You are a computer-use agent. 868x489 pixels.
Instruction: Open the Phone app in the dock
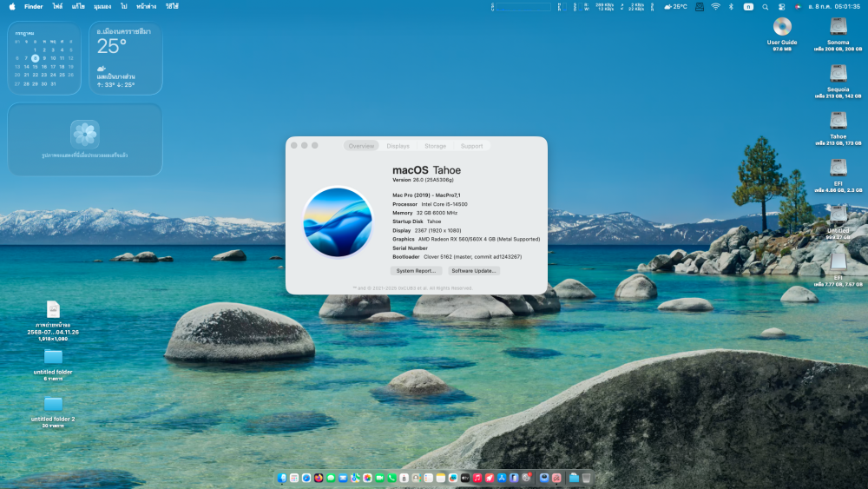tap(392, 478)
